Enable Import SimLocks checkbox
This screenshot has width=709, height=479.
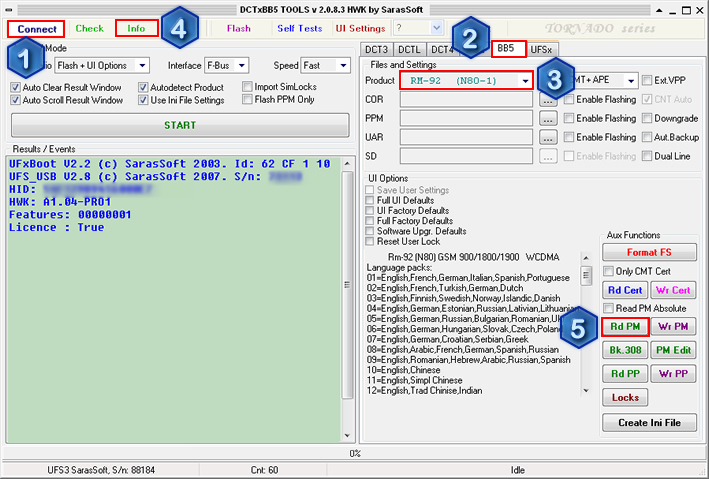[x=247, y=86]
